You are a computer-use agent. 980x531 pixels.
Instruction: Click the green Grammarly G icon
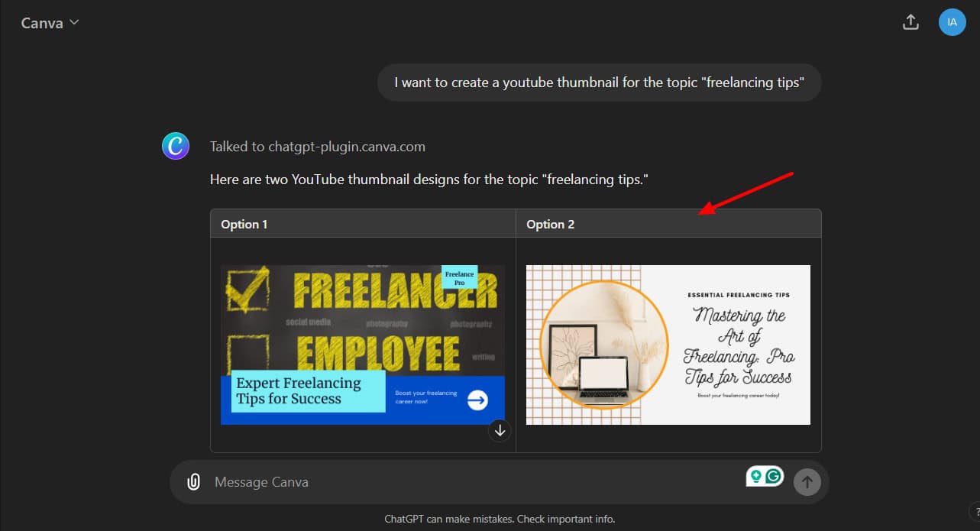(775, 476)
